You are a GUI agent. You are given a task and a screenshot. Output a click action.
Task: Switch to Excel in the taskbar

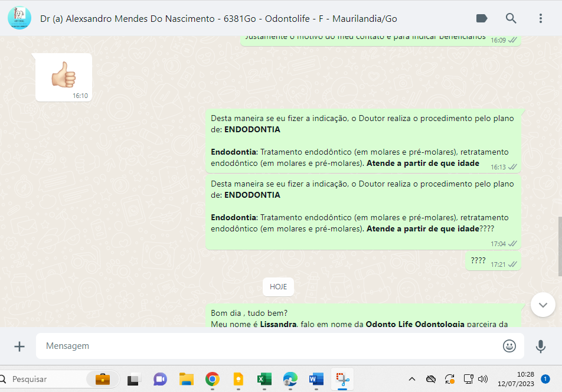[264, 379]
